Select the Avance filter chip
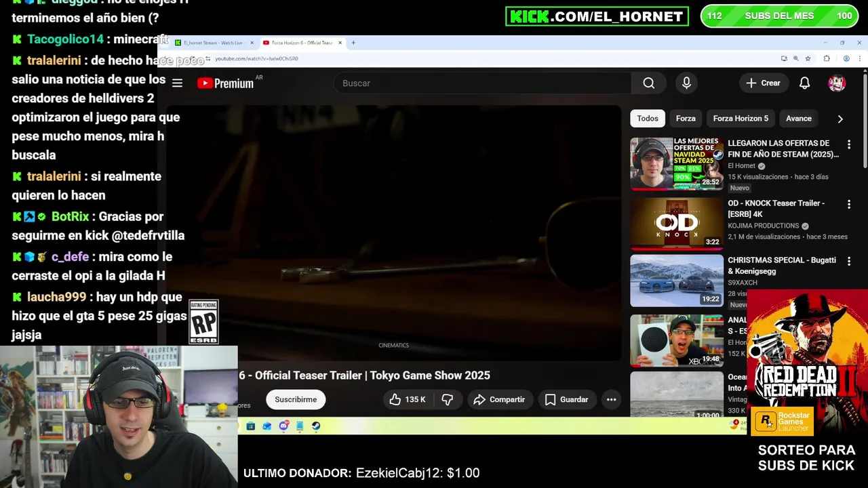This screenshot has width=868, height=488. [x=798, y=118]
